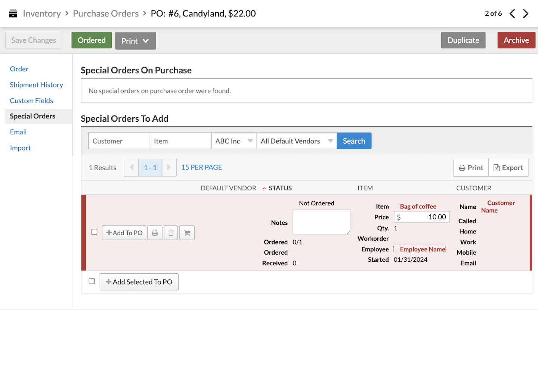Image resolution: width=538 pixels, height=392 pixels.
Task: Click the Customer search input field
Action: coord(119,141)
